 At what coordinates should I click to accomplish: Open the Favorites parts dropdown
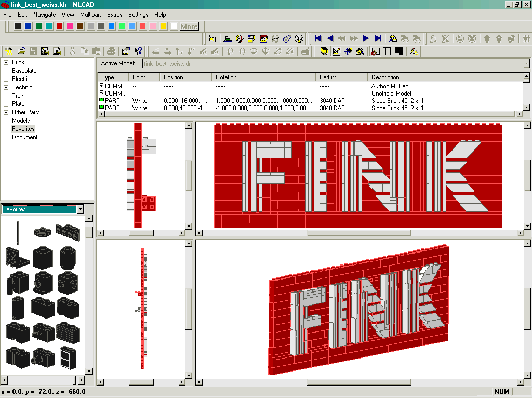79,209
